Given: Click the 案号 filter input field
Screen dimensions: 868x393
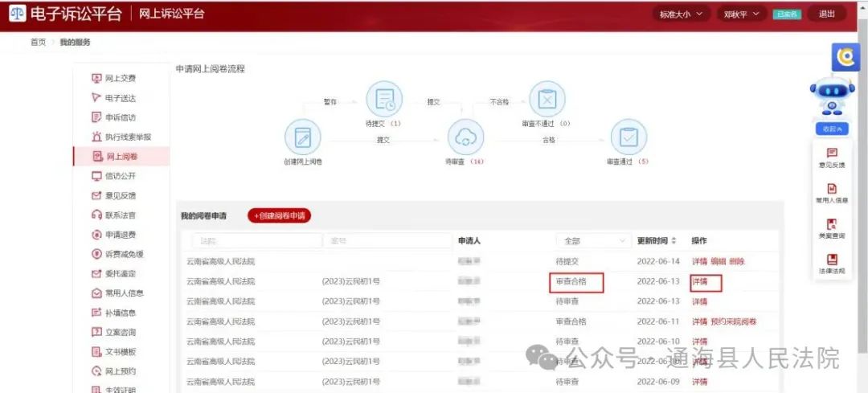Looking at the screenshot, I should (x=387, y=241).
